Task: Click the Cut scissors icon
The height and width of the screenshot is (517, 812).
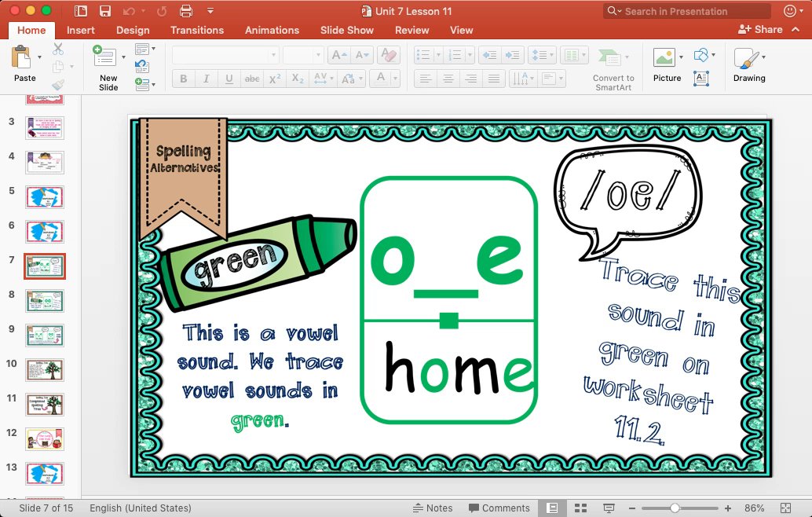Action: [x=58, y=49]
